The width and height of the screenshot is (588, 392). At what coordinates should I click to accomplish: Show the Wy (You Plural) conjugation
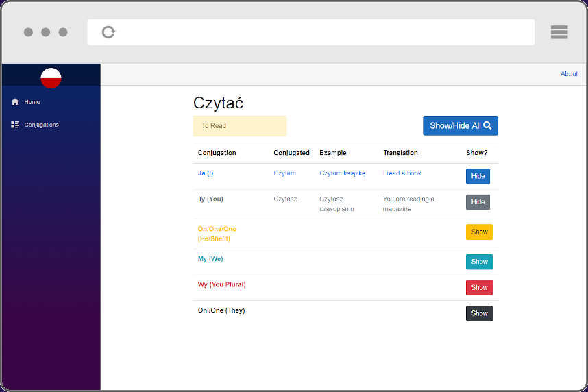point(479,288)
